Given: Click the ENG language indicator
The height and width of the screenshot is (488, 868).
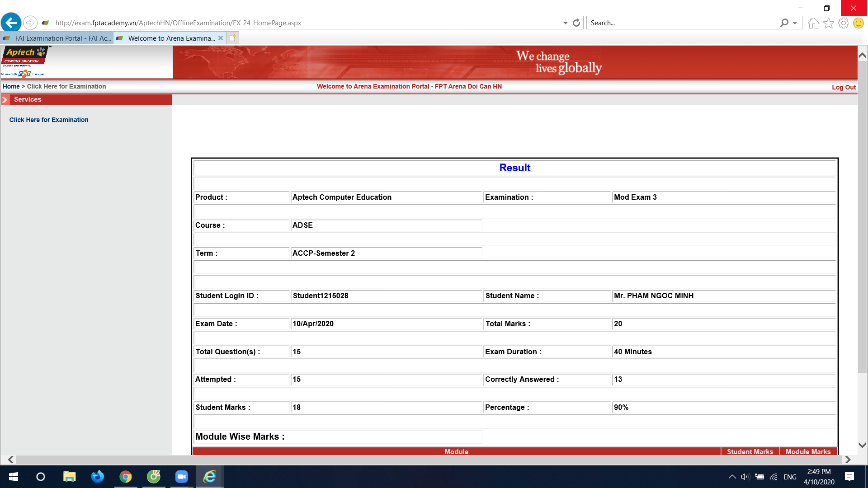Looking at the screenshot, I should pos(790,477).
